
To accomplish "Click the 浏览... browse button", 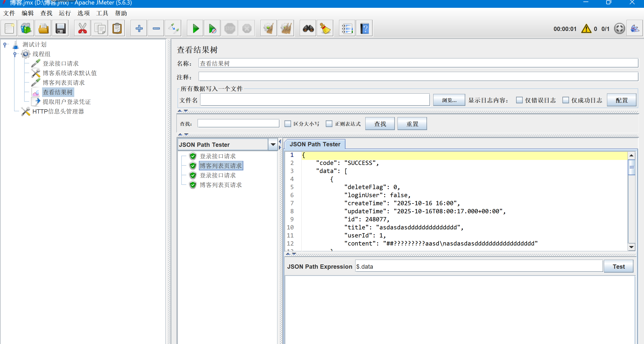I will click(449, 100).
